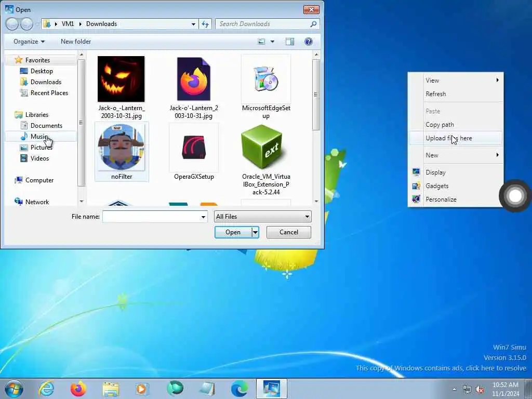Open Windows Media Player on taskbar
Viewport: 532px width, 399px height.
(142, 389)
